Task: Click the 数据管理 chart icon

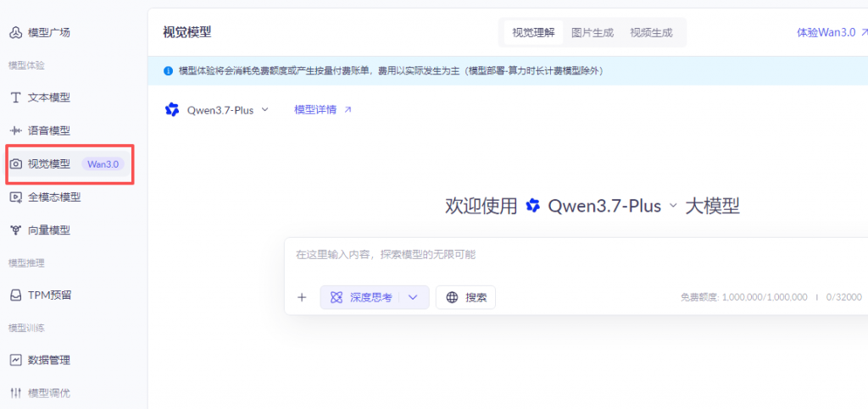Action: (15, 361)
